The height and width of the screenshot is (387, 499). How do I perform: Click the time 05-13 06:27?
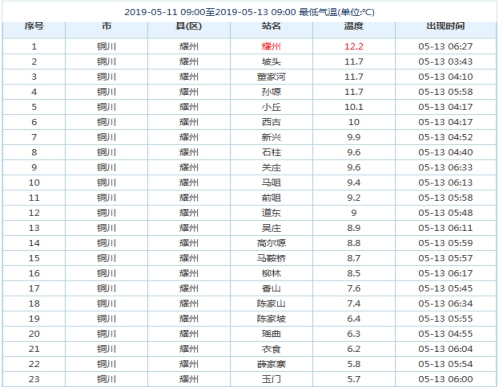[x=446, y=46]
